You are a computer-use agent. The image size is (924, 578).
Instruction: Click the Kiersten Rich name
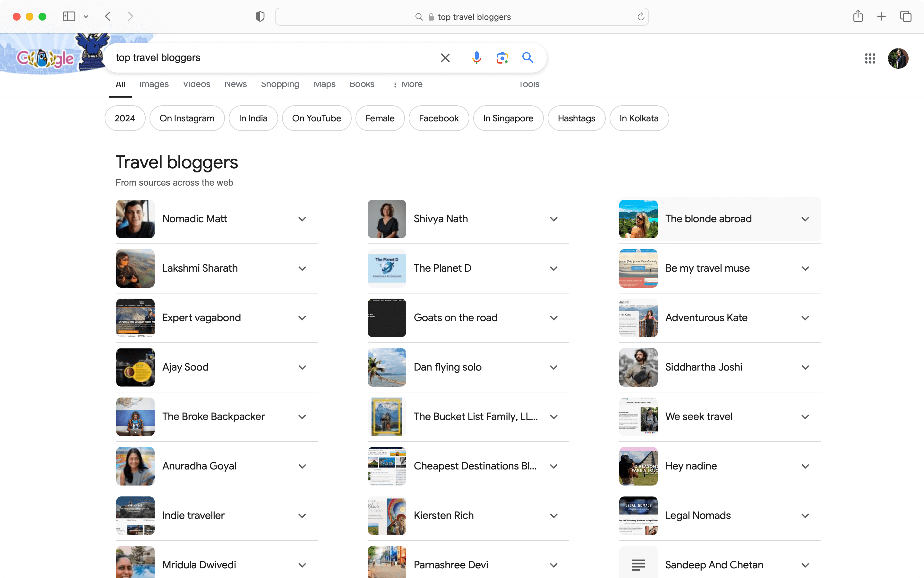tap(444, 515)
